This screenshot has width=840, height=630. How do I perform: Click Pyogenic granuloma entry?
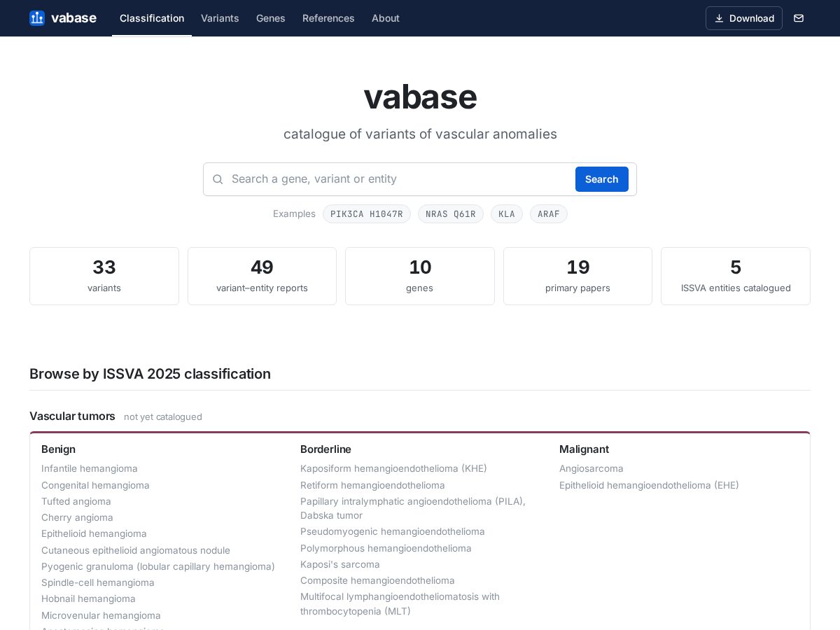pyautogui.click(x=158, y=566)
